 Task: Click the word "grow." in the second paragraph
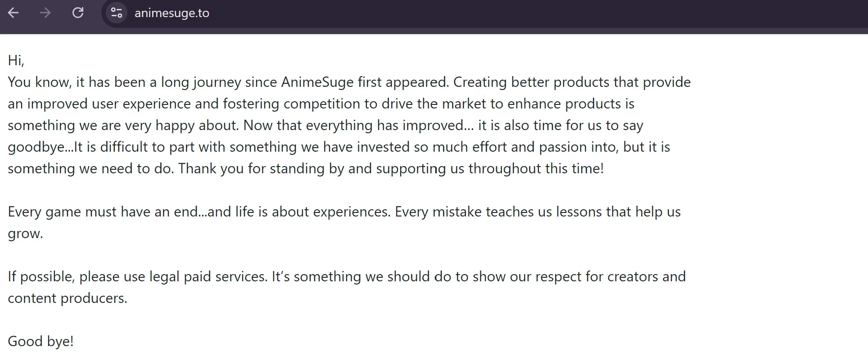point(25,233)
